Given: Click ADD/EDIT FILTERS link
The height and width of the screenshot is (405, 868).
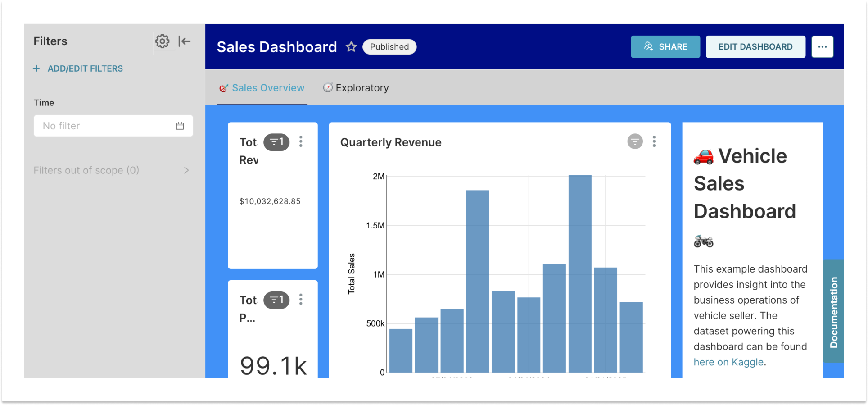Looking at the screenshot, I should (x=78, y=68).
